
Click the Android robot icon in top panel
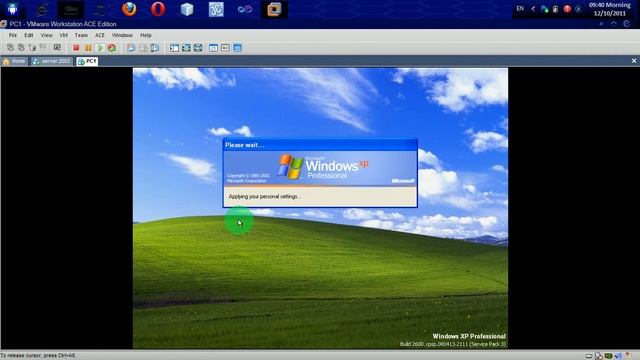[13, 9]
